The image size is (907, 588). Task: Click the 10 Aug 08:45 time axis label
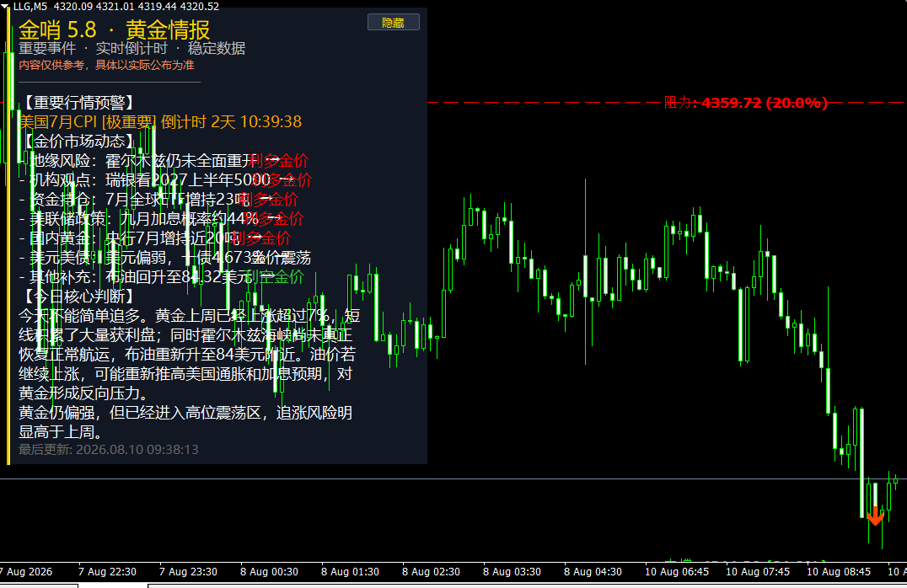[840, 572]
